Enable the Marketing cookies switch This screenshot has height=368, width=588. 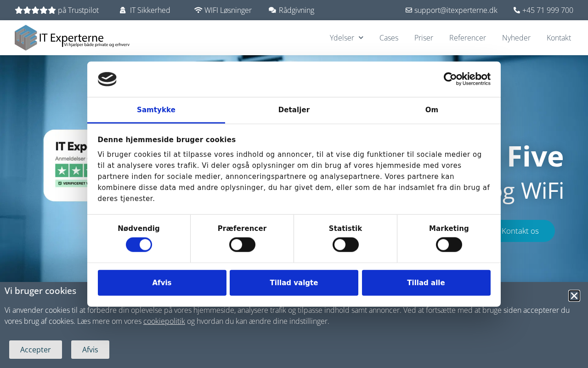[449, 245]
